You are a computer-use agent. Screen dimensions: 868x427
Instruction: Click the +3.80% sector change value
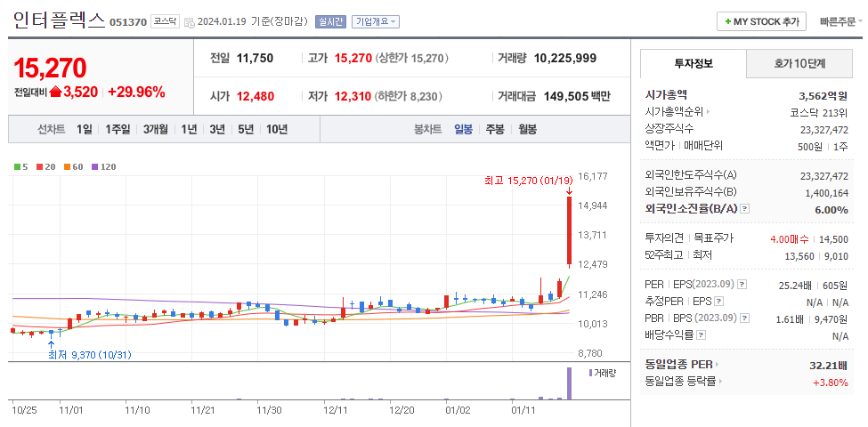point(831,382)
